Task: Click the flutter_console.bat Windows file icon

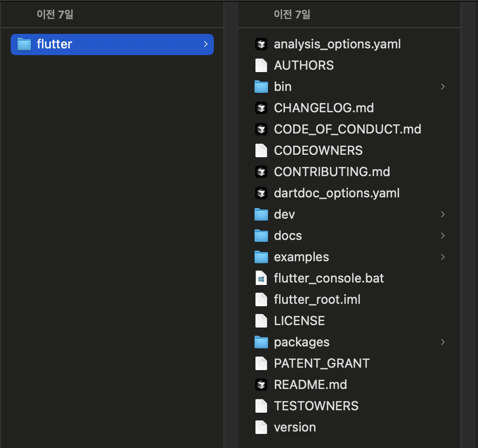Action: pos(261,278)
